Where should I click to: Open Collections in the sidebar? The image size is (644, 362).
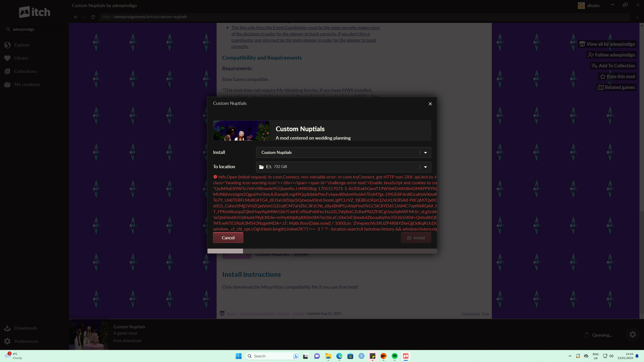click(x=25, y=71)
